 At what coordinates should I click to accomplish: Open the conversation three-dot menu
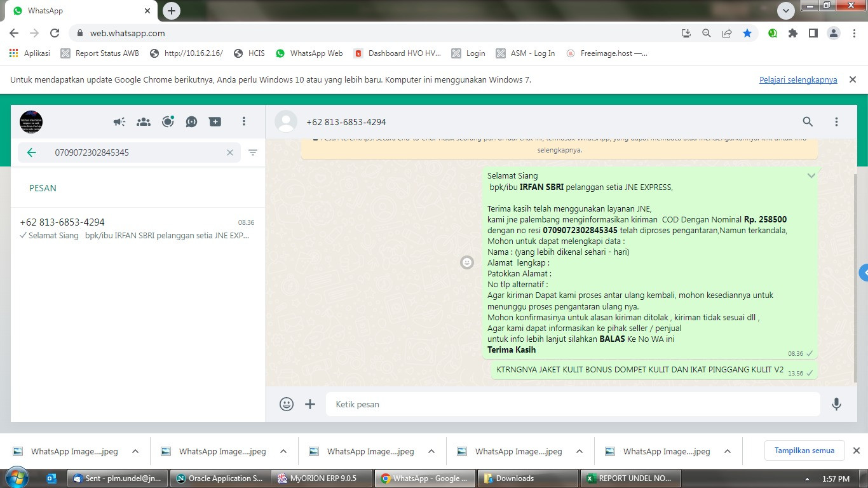(x=836, y=121)
